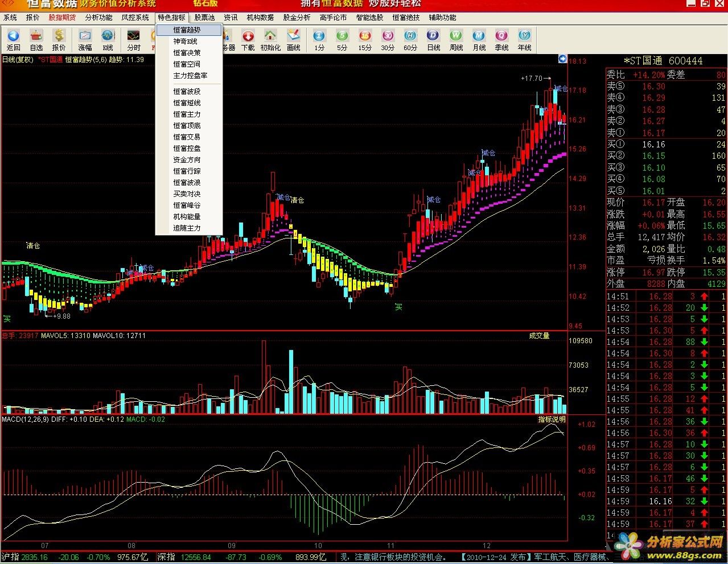Viewport: 728px width, 564px height.
Task: Open the 股票池 menu
Action: pos(205,18)
